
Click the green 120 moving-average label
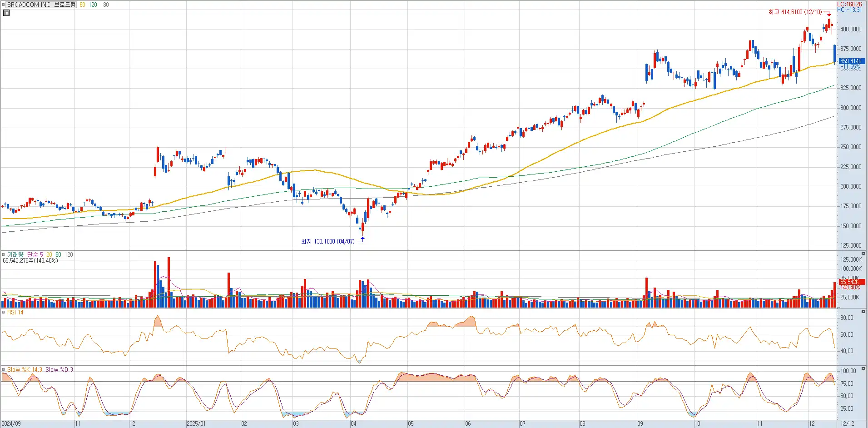pyautogui.click(x=93, y=5)
